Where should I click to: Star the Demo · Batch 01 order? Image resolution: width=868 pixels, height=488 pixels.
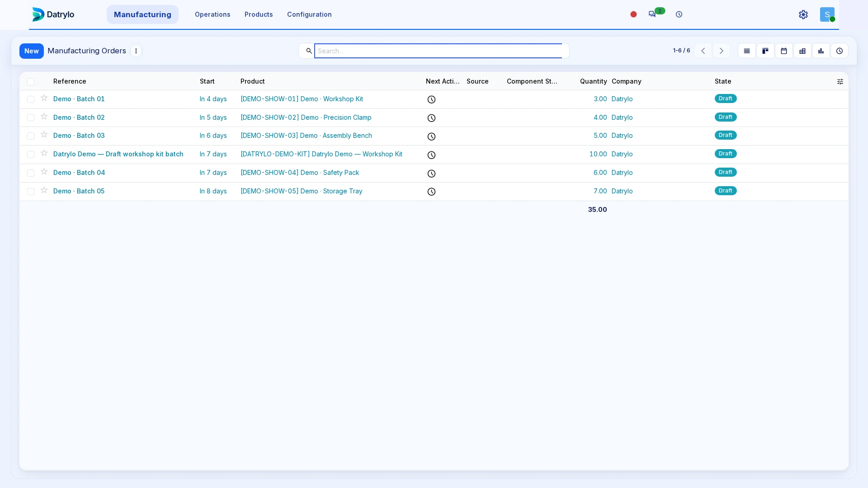[x=44, y=98]
